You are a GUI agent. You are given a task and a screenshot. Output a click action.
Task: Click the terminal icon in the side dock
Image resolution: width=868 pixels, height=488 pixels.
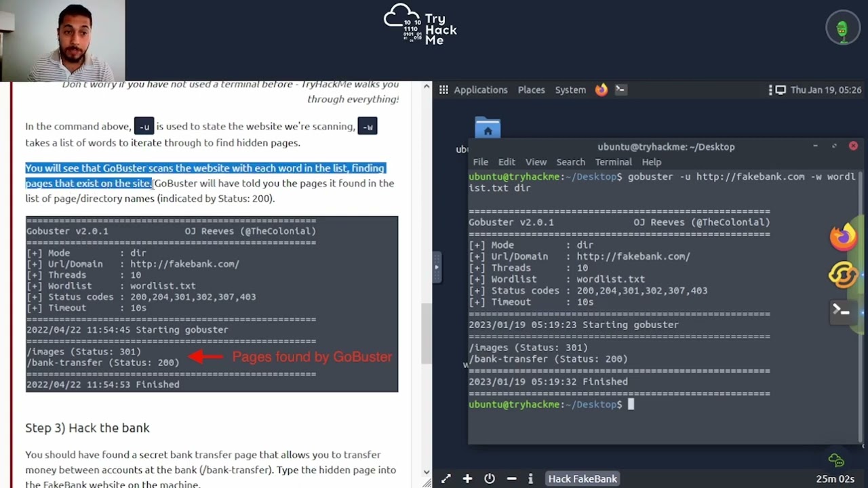point(842,312)
